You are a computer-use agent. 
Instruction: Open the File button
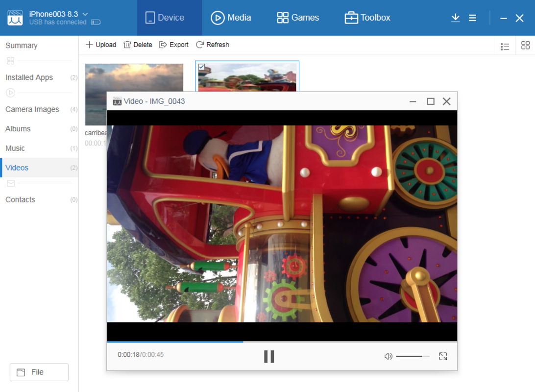[39, 372]
